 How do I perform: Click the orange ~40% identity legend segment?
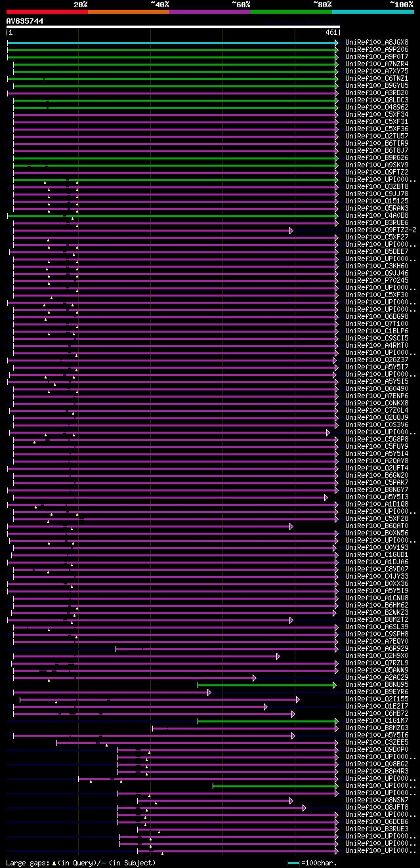point(129,11)
